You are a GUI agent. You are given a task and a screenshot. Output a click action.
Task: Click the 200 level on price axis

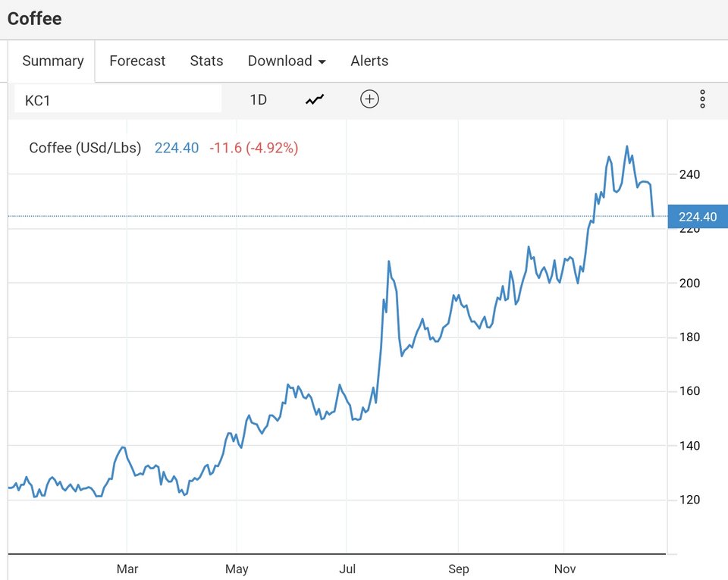pos(689,283)
